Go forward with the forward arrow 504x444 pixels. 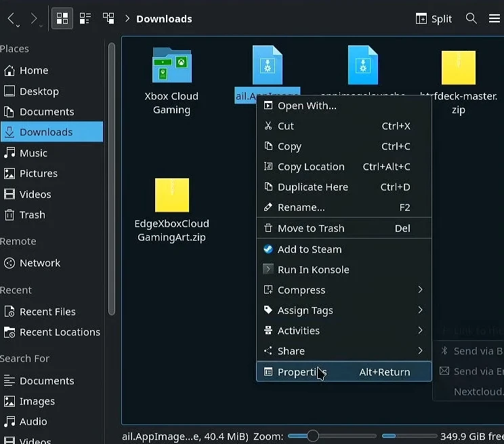pyautogui.click(x=33, y=18)
